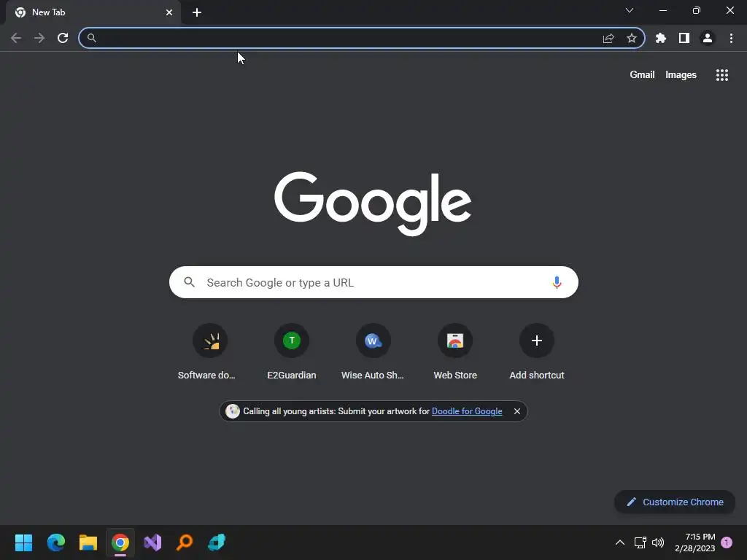Image resolution: width=747 pixels, height=560 pixels.
Task: Open the notification badge in the tray
Action: coord(727,542)
